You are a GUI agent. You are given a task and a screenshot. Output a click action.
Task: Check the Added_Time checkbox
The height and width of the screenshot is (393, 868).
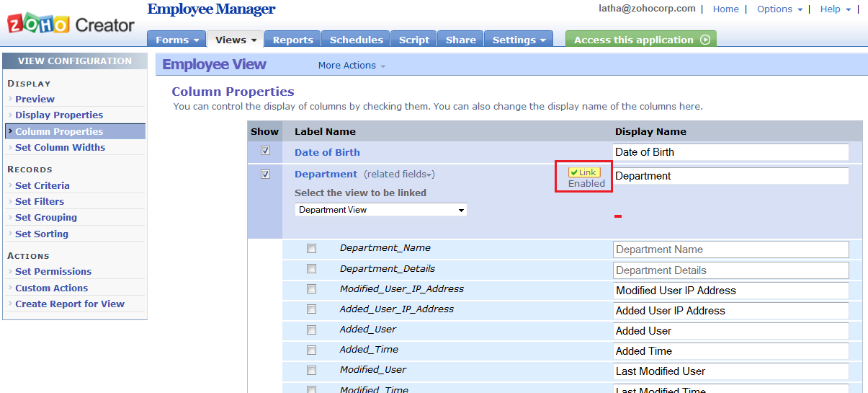[x=311, y=350]
